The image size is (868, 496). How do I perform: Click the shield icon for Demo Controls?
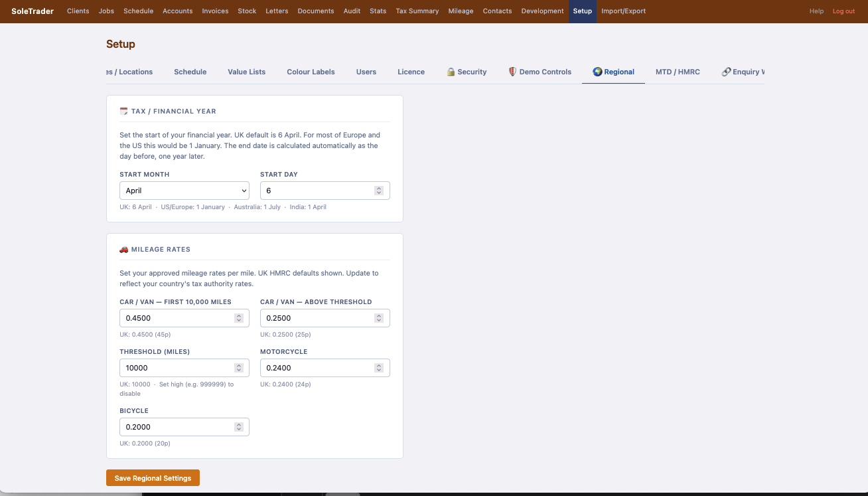(512, 72)
